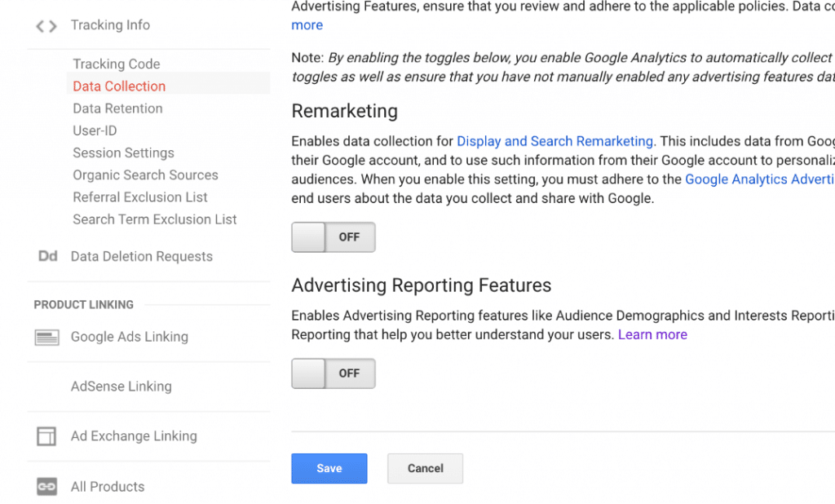
Task: Collapse the Tracking Info section
Action: click(110, 25)
